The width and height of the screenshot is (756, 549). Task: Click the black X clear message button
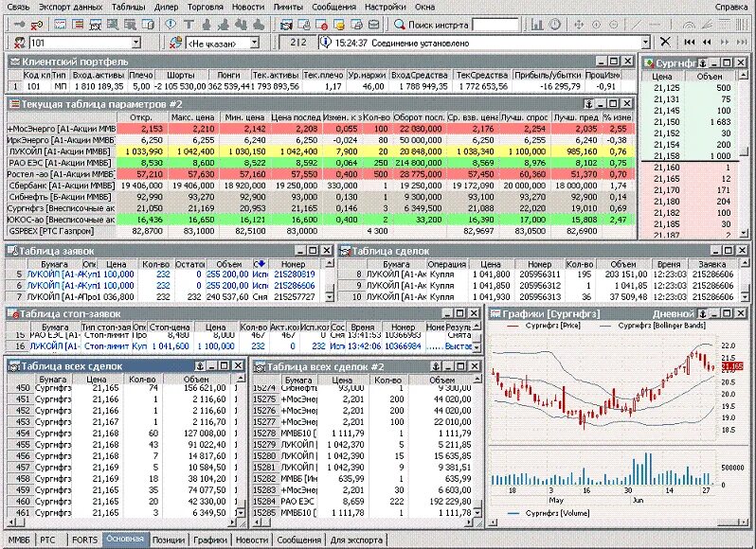(665, 42)
